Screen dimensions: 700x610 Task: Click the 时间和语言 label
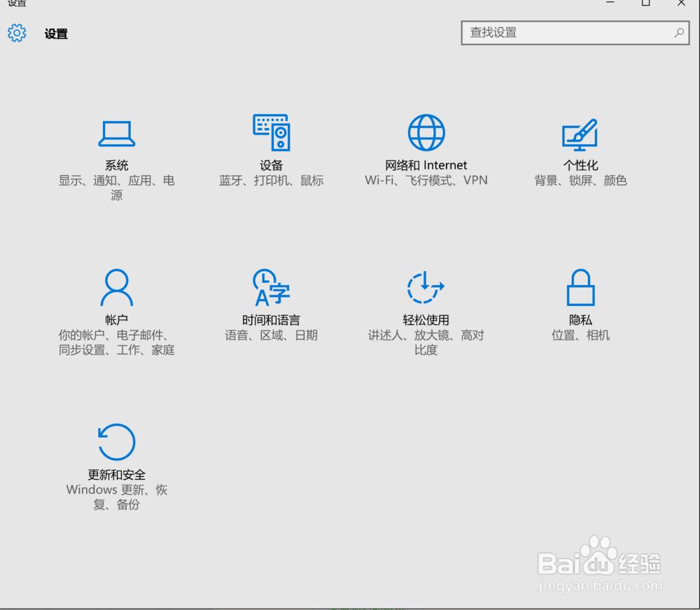(271, 320)
